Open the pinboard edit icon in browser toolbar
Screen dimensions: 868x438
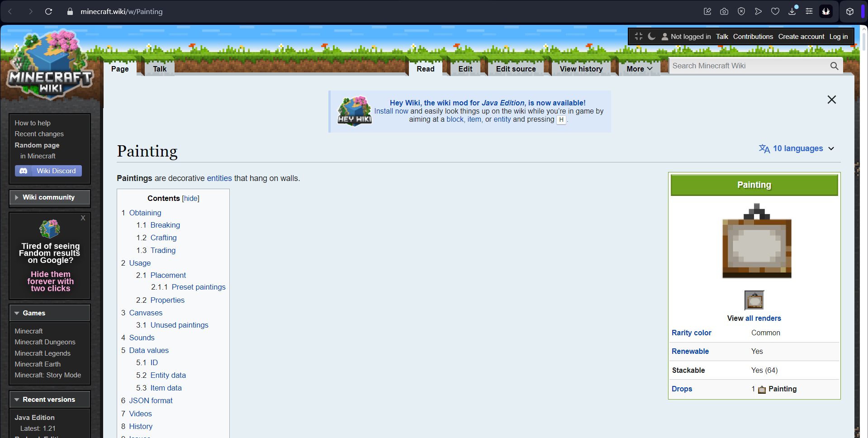pos(707,11)
